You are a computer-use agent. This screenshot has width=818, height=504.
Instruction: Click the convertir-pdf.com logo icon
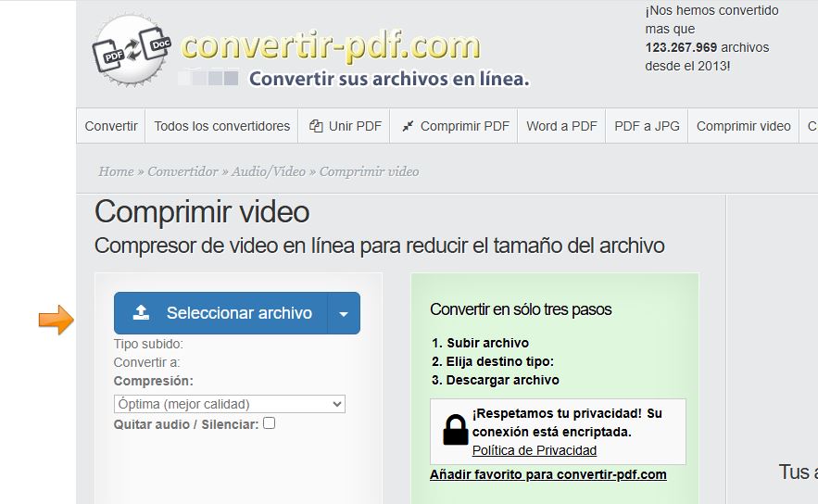tap(132, 50)
